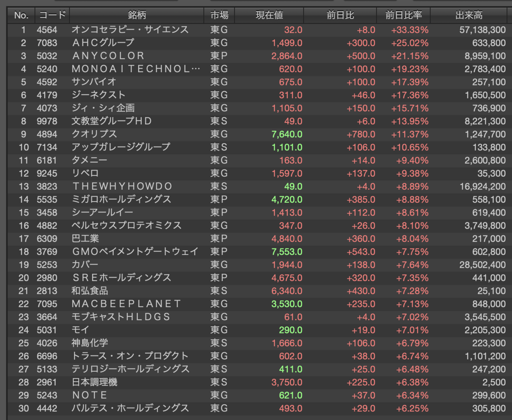Viewport: 512px width, 420px height.
Task: Sort by the No. column header
Action: [21, 15]
